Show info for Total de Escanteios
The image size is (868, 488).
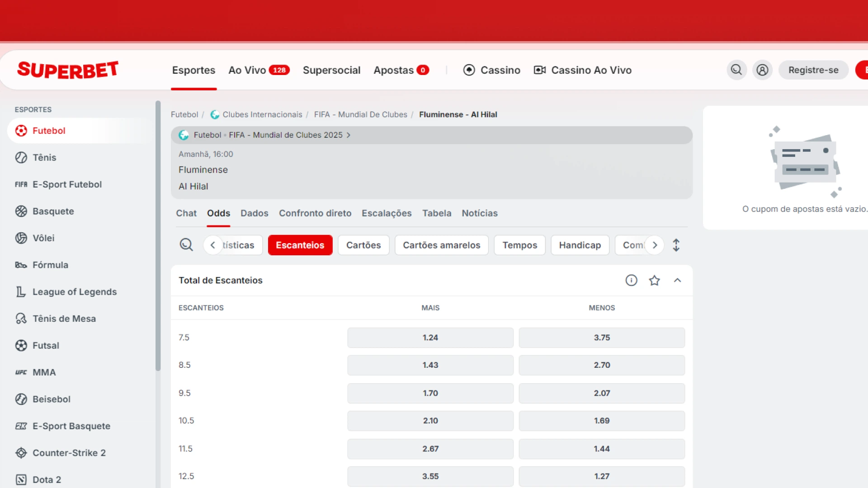(631, 281)
